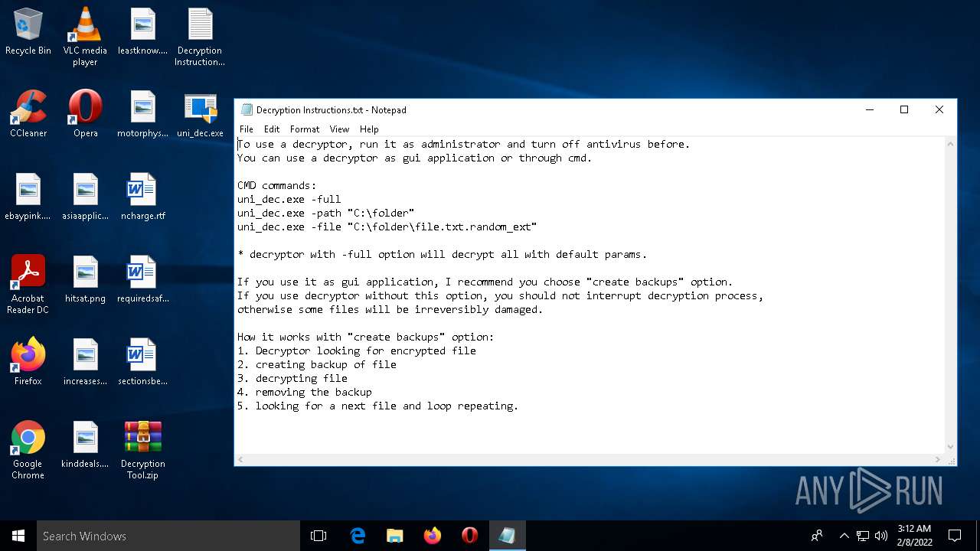The image size is (980, 551).
Task: Select the ebaypink image file icon
Action: point(28,197)
